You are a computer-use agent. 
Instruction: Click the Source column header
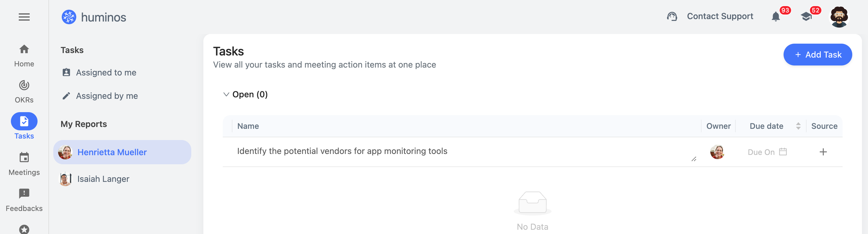824,126
